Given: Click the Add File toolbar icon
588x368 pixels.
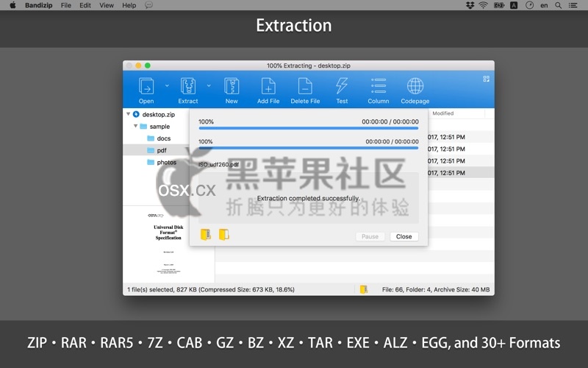Looking at the screenshot, I should point(268,86).
